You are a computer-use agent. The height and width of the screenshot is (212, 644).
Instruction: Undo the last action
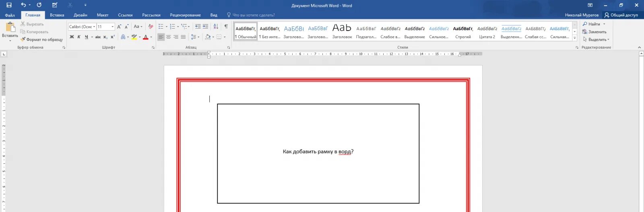pos(23,5)
